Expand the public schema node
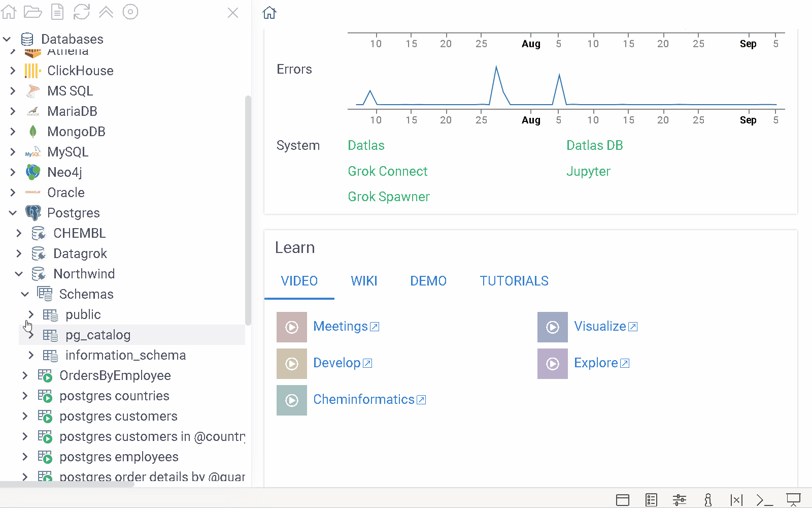The width and height of the screenshot is (812, 508). point(31,314)
